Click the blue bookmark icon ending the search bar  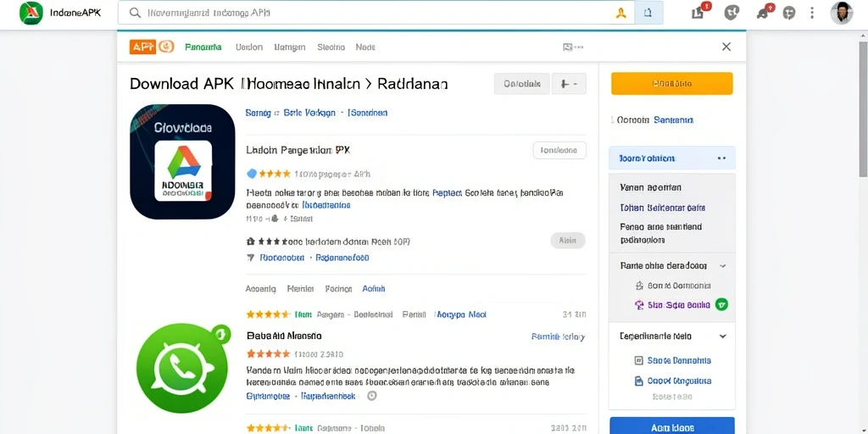click(648, 13)
